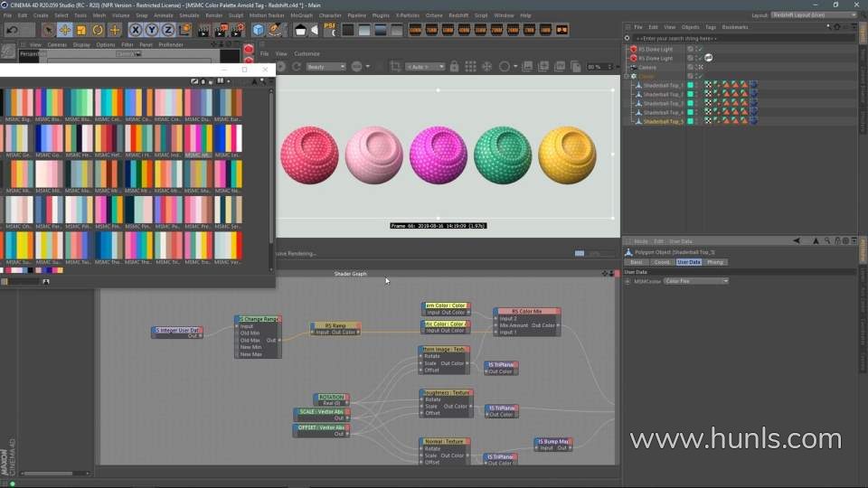Toggle the Y axis lock
868x488 pixels.
click(149, 30)
